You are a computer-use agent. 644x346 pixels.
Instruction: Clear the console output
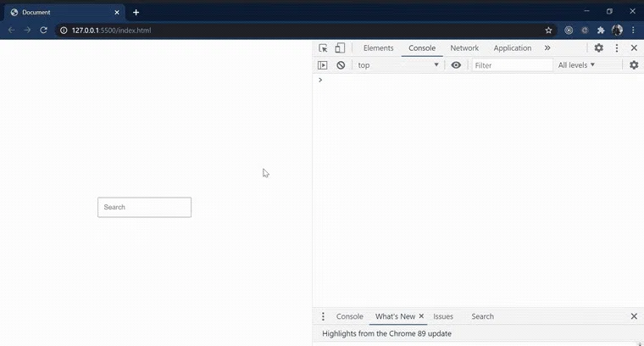[x=341, y=65]
